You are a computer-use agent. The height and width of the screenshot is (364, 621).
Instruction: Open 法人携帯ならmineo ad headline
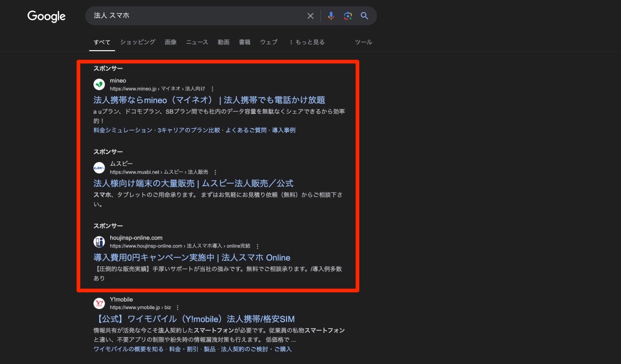click(x=209, y=100)
